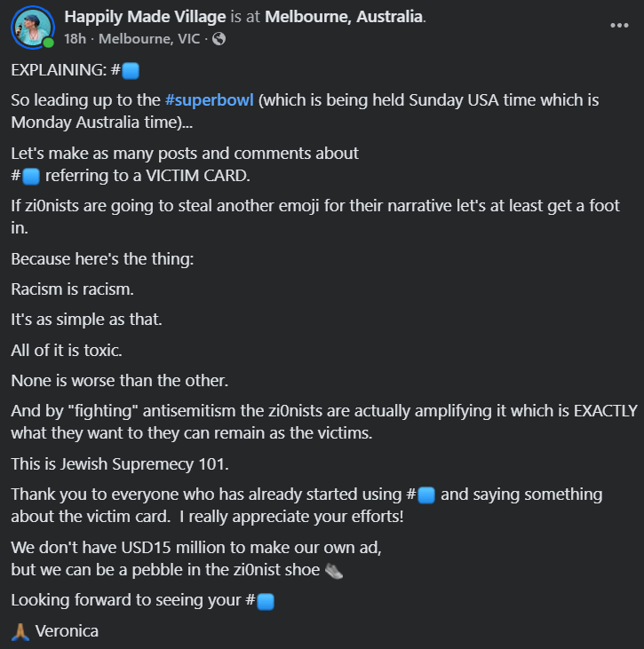Click the Happily Made Village profile picture

pyautogui.click(x=32, y=28)
